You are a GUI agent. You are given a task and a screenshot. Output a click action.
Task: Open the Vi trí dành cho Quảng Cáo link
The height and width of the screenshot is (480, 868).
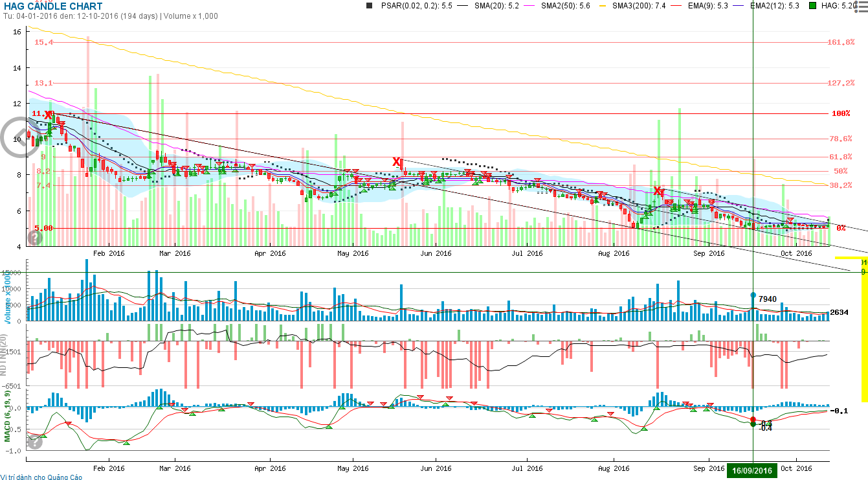pyautogui.click(x=41, y=476)
